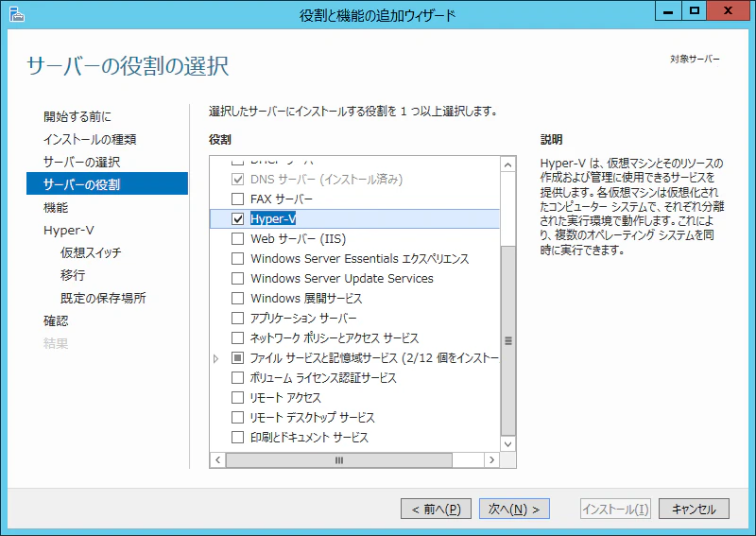This screenshot has width=756, height=536.
Task: Select 既定の保存場所 sub-step
Action: (x=103, y=298)
